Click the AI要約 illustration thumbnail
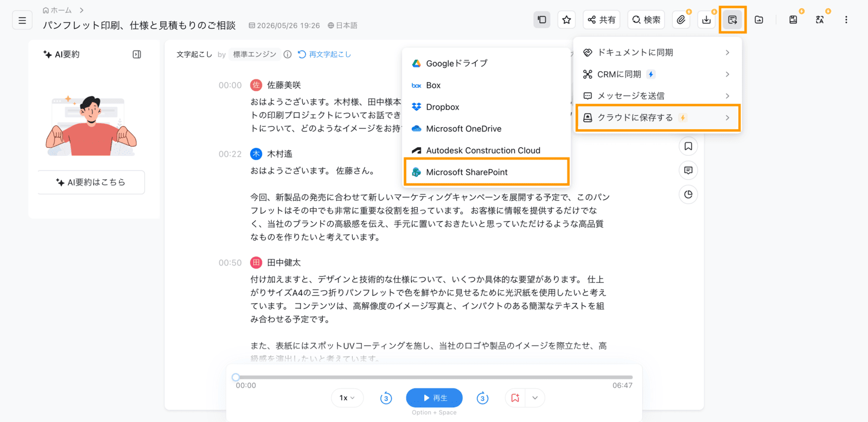 (x=91, y=125)
